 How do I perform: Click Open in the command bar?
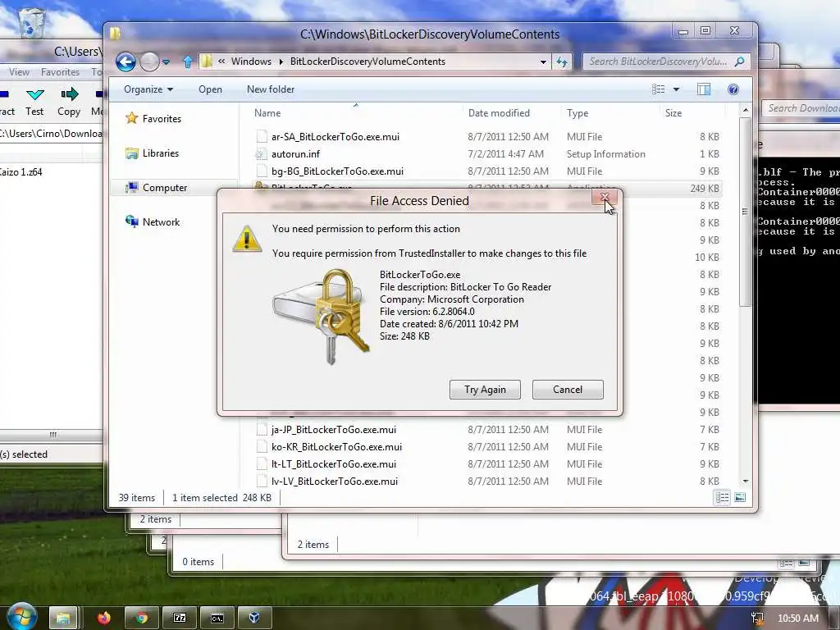[x=210, y=89]
